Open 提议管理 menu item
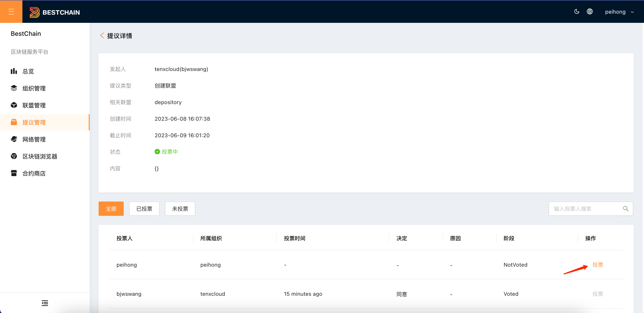 click(x=45, y=122)
